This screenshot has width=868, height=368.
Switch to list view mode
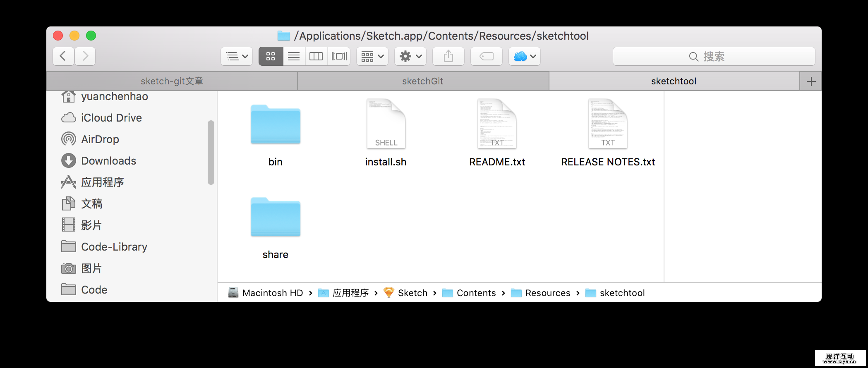click(x=294, y=56)
